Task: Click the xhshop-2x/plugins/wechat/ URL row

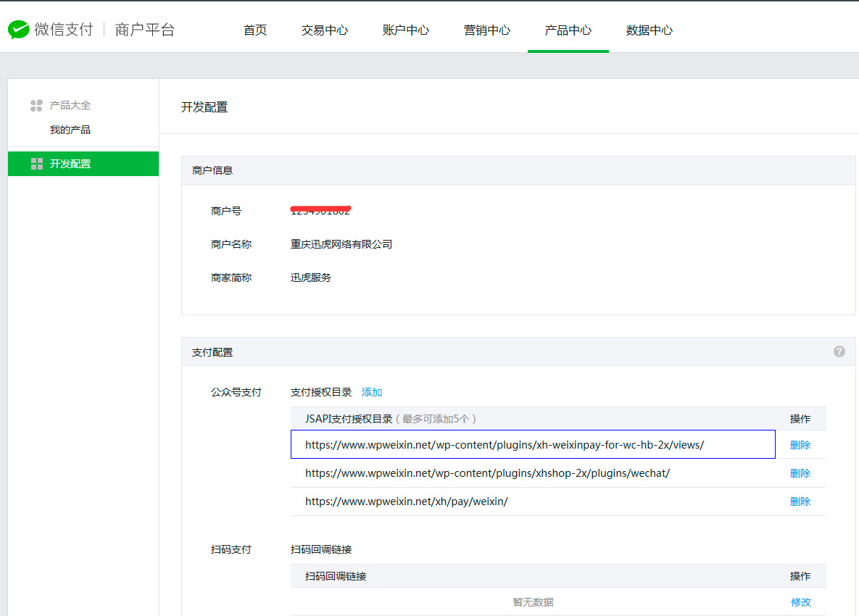Action: tap(558, 473)
